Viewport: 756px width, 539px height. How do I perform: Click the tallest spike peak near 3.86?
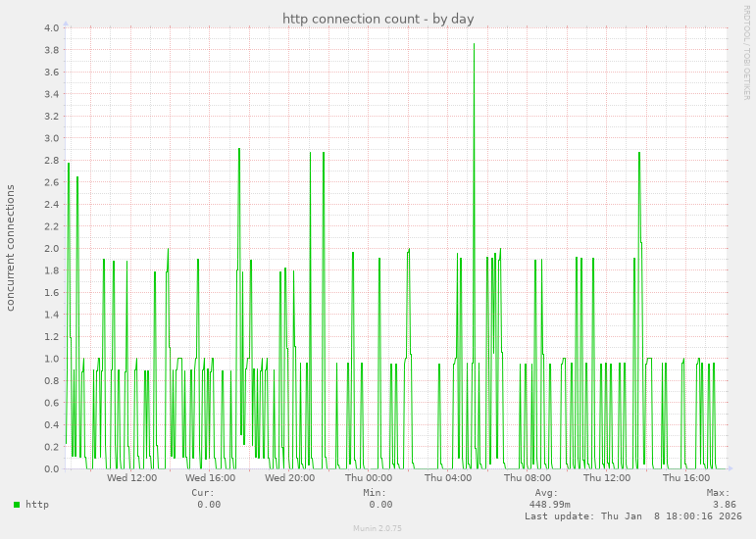pyautogui.click(x=474, y=44)
